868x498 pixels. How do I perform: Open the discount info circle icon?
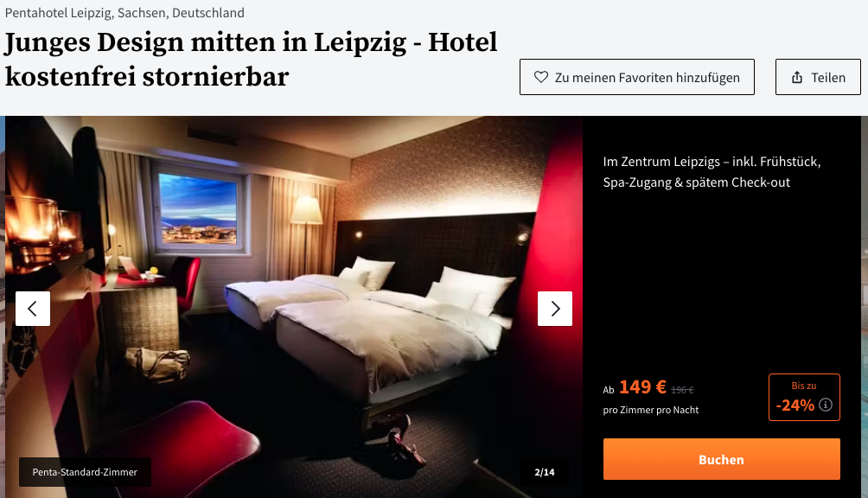click(826, 405)
